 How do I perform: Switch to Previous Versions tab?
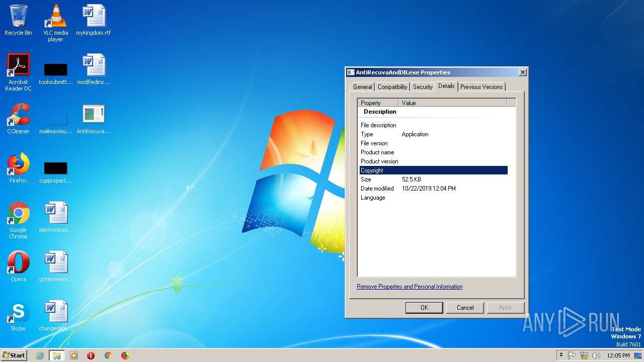(x=481, y=87)
